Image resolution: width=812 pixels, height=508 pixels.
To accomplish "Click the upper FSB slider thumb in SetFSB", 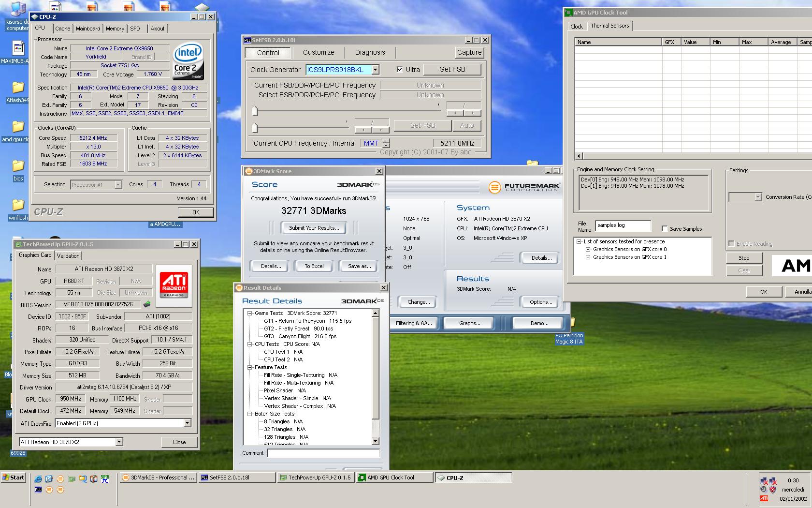I will (255, 110).
